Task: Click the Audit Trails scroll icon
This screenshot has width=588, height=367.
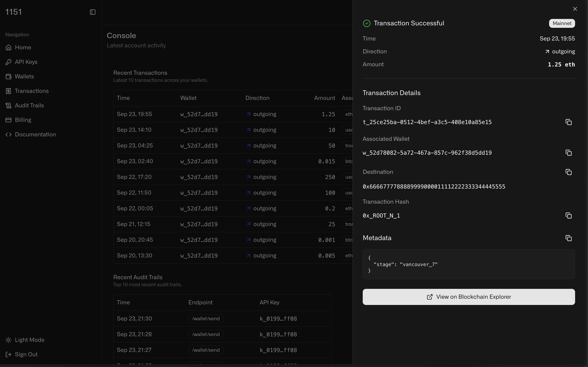Action: [x=8, y=105]
